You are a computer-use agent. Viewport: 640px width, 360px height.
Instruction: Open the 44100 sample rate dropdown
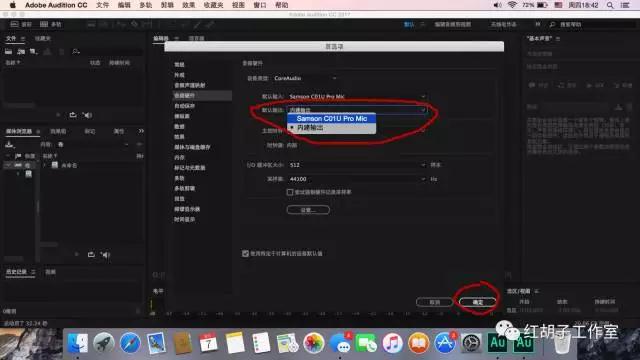(x=357, y=179)
